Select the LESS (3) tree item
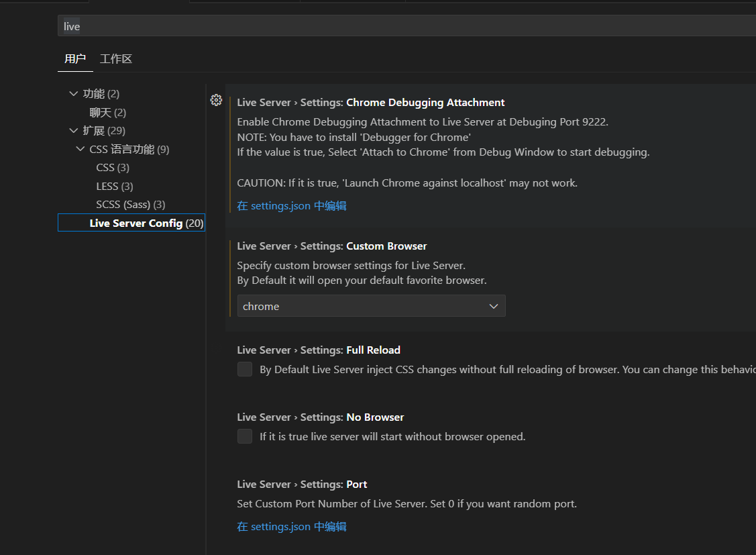The width and height of the screenshot is (756, 555). tap(115, 186)
